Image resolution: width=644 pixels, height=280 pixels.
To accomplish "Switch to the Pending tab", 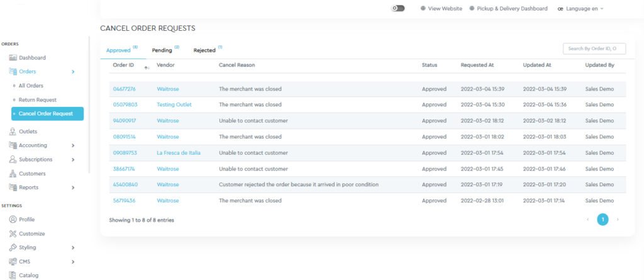I will pyautogui.click(x=162, y=50).
